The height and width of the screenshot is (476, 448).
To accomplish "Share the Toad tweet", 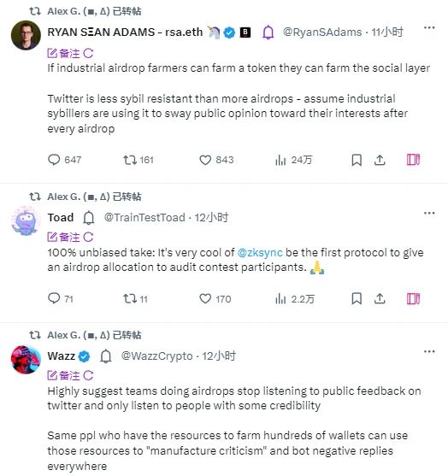I will point(380,299).
